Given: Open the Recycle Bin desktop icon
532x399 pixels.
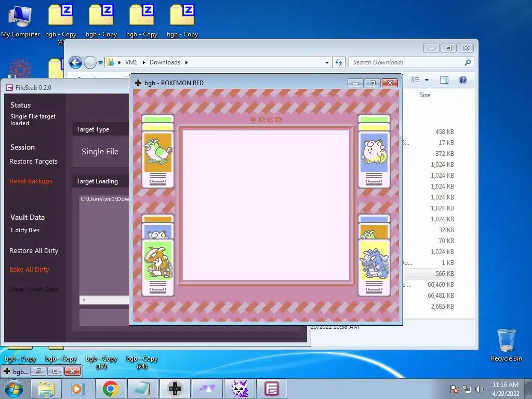Looking at the screenshot, I should coord(506,345).
